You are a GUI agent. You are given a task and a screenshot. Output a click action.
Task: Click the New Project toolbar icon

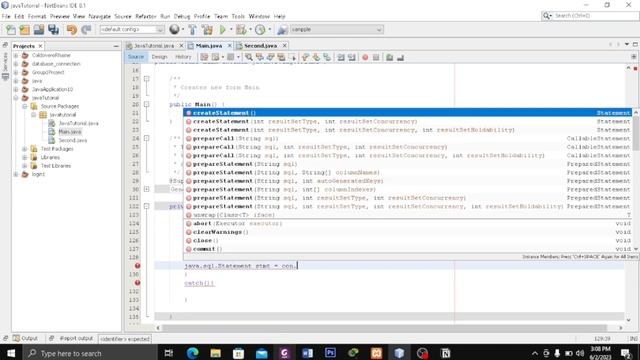click(25, 30)
